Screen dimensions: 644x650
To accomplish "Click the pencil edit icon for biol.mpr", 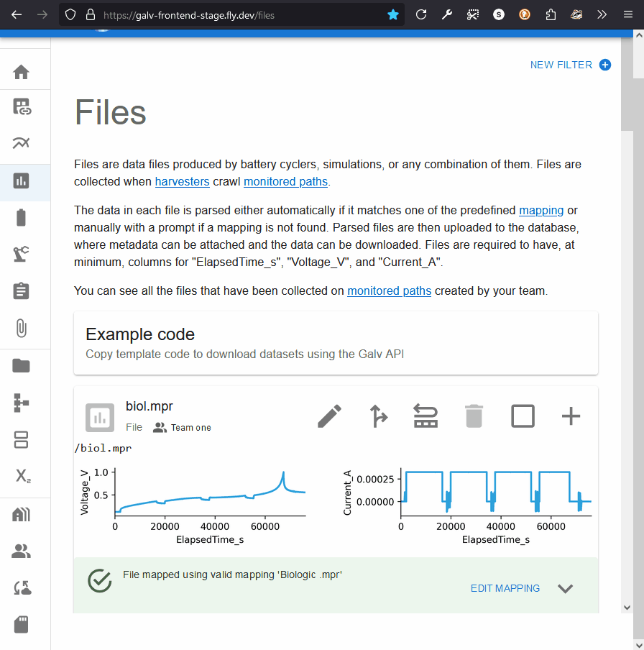I will pyautogui.click(x=329, y=416).
